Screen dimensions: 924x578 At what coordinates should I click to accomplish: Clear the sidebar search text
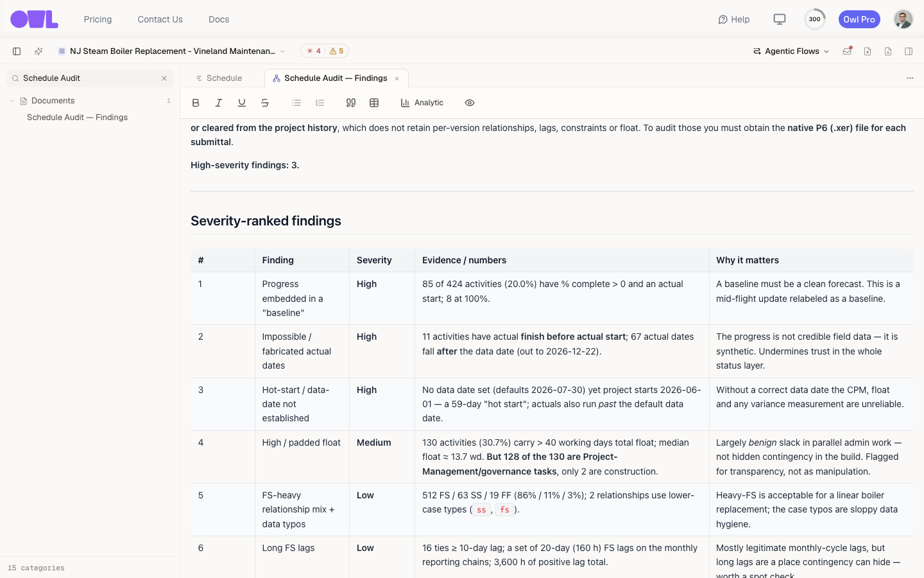(x=164, y=78)
